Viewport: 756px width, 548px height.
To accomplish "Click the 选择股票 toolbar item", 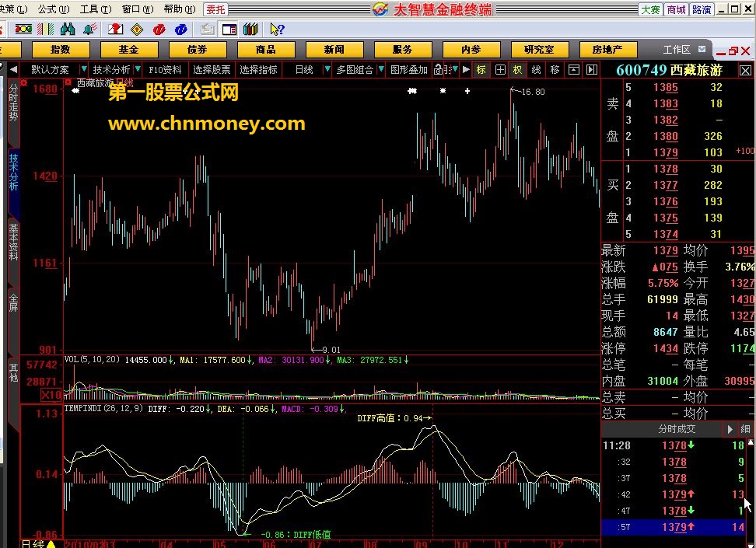I will pyautogui.click(x=212, y=70).
